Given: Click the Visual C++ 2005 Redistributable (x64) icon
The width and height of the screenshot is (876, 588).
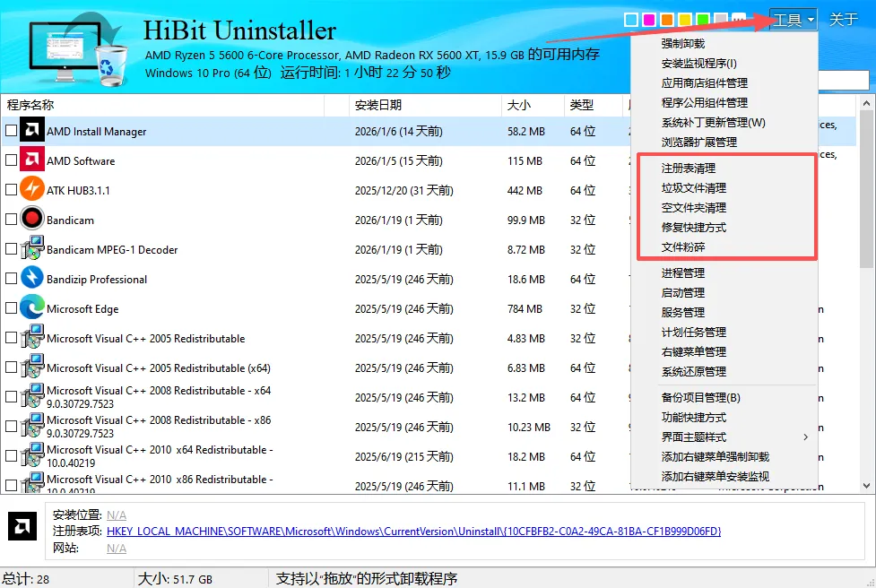Looking at the screenshot, I should pyautogui.click(x=32, y=367).
